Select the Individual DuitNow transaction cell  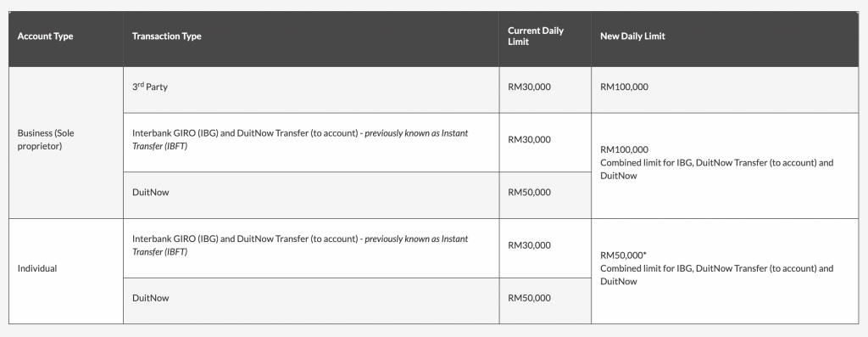tap(311, 300)
